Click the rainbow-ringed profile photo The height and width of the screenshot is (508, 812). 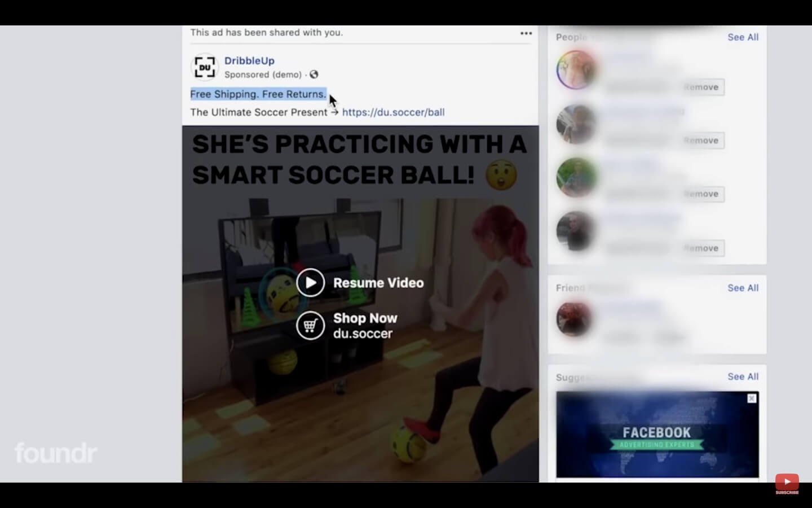(x=576, y=70)
